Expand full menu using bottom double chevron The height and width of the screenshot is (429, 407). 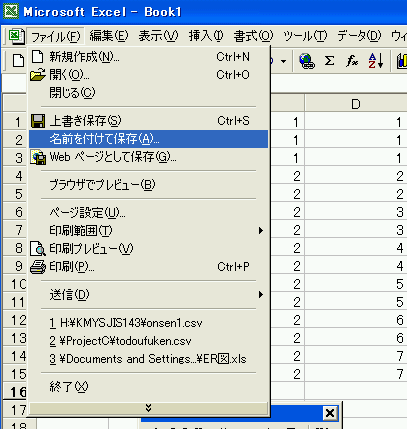[148, 408]
